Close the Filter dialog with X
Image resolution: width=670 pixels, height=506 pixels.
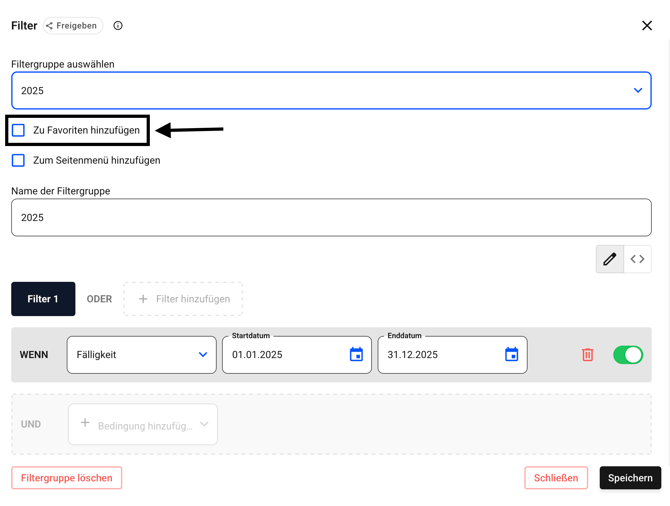(x=646, y=26)
